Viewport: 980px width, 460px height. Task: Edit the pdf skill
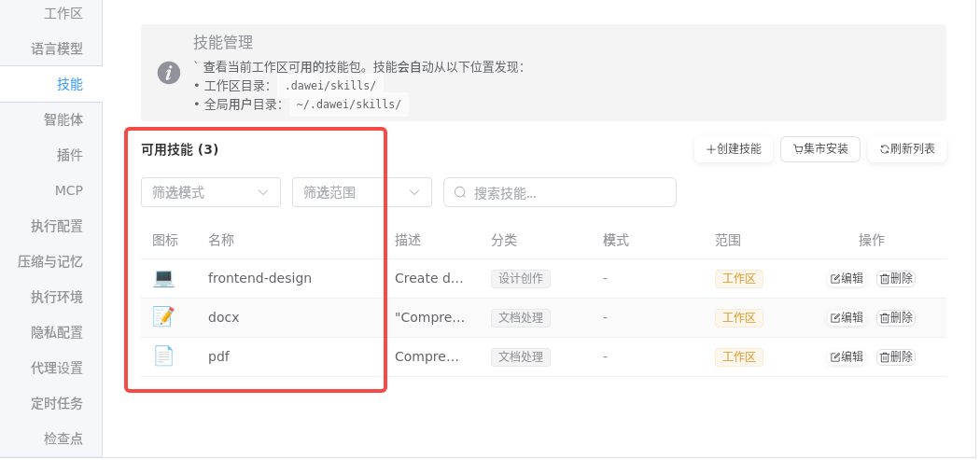pyautogui.click(x=847, y=356)
